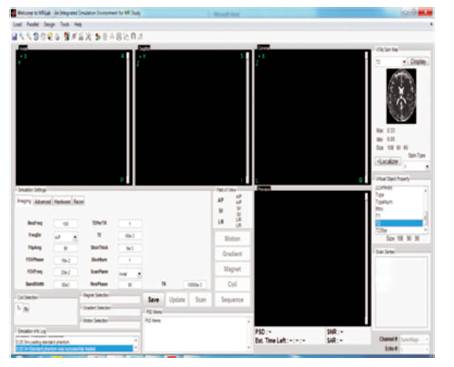
Task: Click the brain spin map thumbnail
Action: [x=401, y=96]
